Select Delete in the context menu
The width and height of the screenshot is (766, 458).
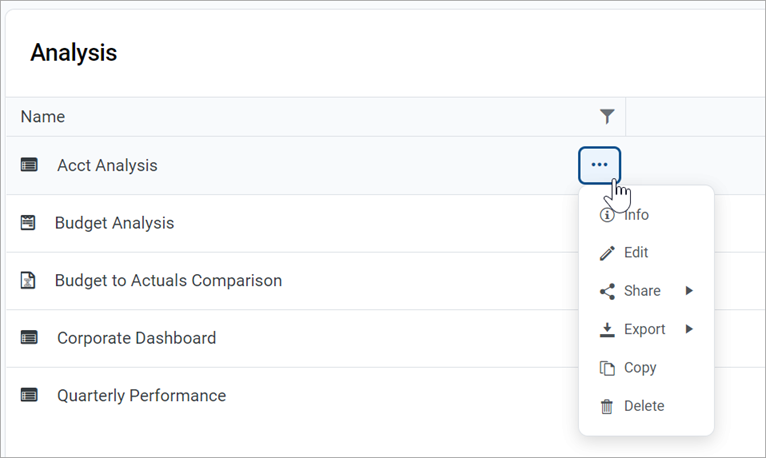(644, 406)
